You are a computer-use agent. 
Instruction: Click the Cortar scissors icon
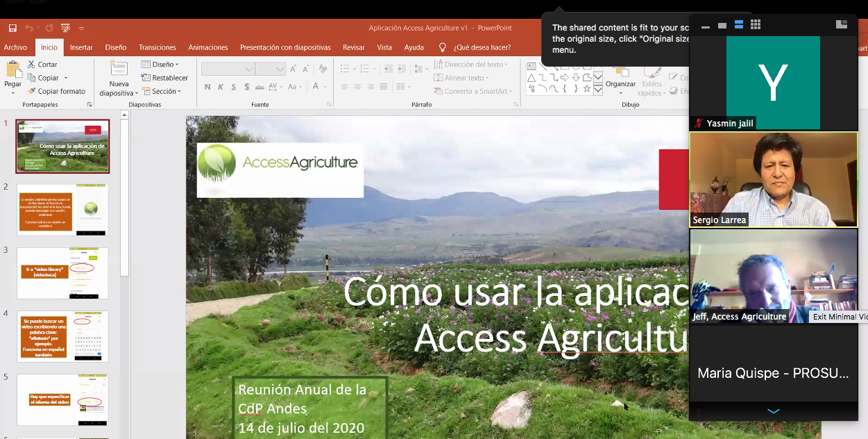point(32,65)
